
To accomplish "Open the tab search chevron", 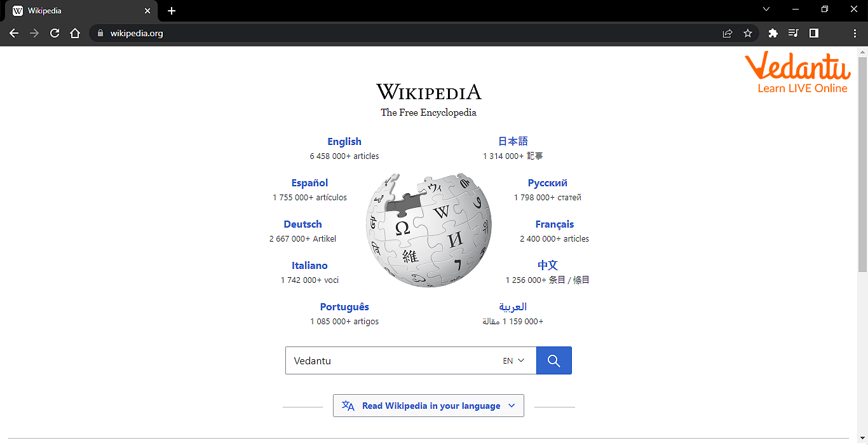I will point(766,10).
